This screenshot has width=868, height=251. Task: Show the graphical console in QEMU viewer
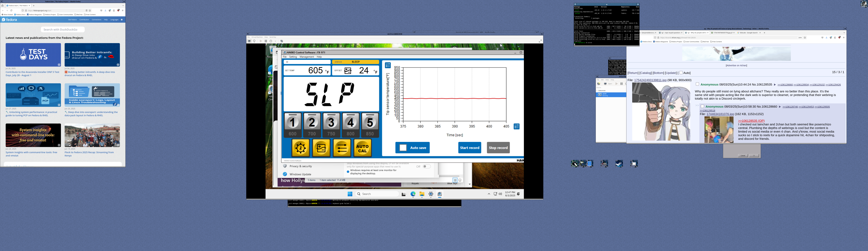(249, 41)
